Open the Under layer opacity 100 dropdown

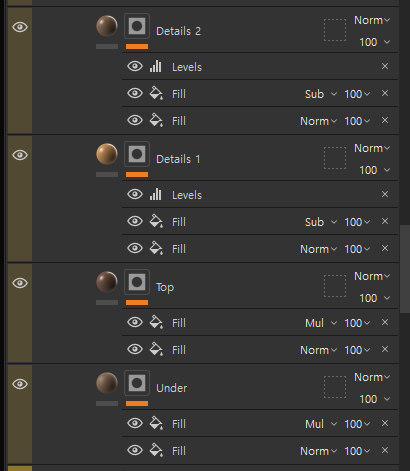click(374, 399)
